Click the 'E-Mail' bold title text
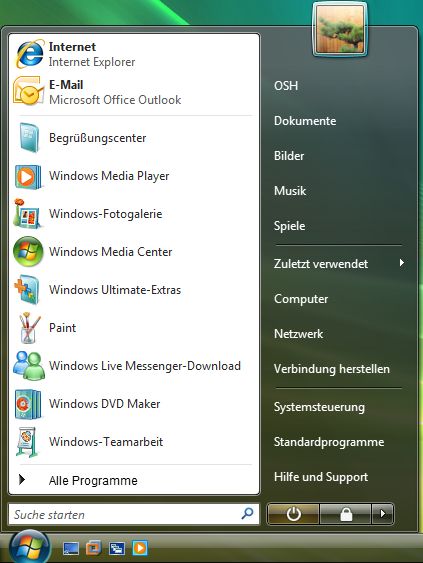Screen dimensions: 423x563 pyautogui.click(x=66, y=85)
